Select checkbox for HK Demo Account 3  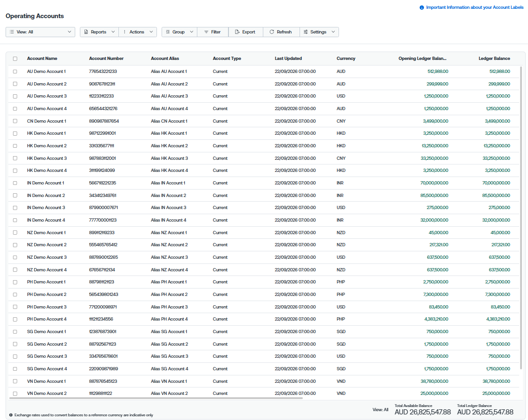(x=15, y=158)
